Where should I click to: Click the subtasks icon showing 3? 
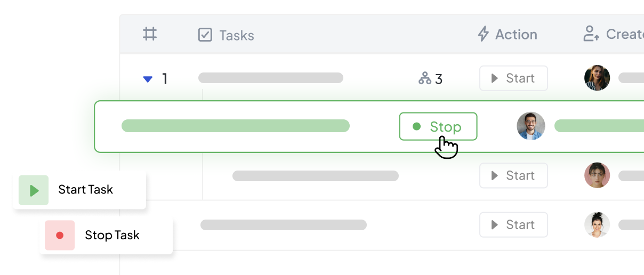pyautogui.click(x=425, y=79)
